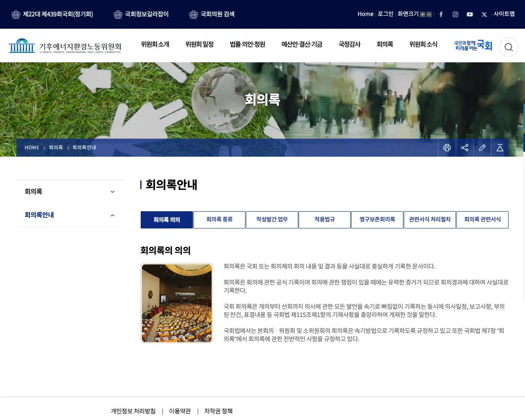Click the share icon
Screen dimensions: 525x420
[x=465, y=148]
